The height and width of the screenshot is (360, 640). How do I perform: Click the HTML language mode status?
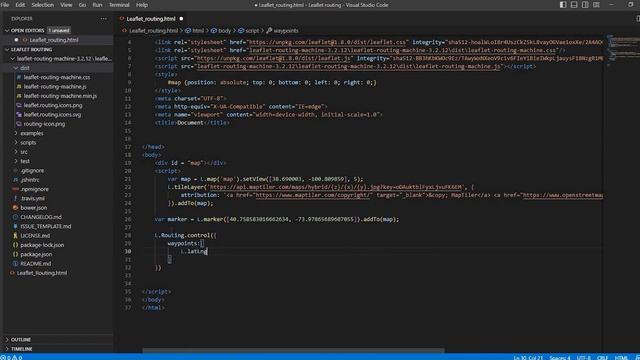point(621,358)
